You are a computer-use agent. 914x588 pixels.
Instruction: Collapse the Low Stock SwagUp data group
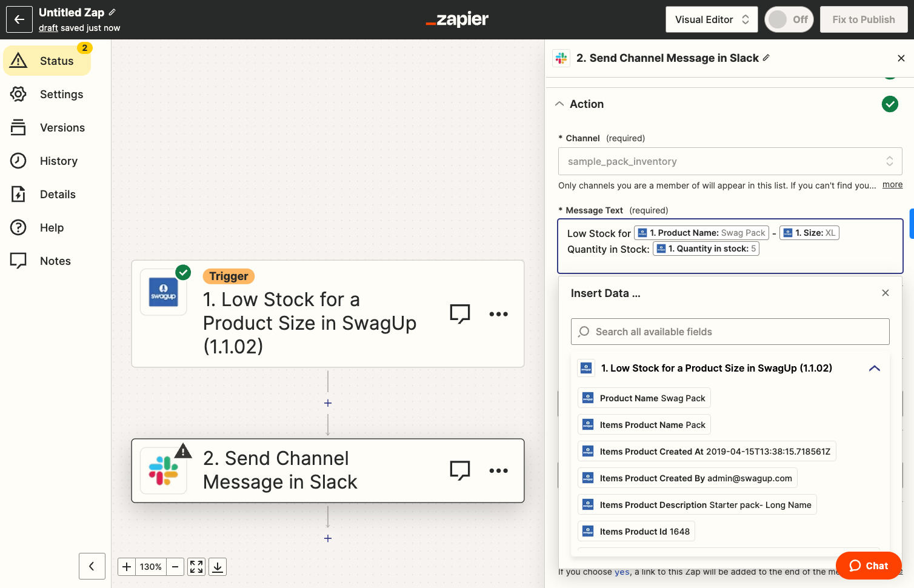click(x=875, y=369)
